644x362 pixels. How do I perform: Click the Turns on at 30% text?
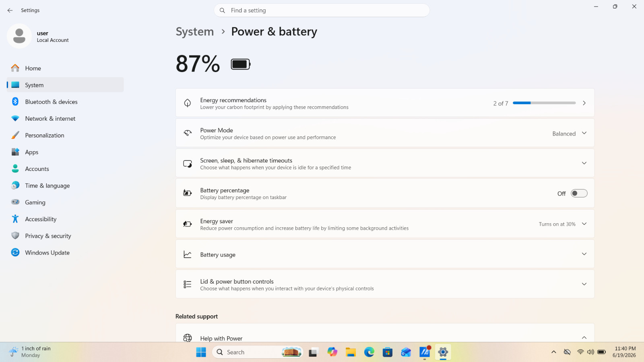pyautogui.click(x=557, y=224)
